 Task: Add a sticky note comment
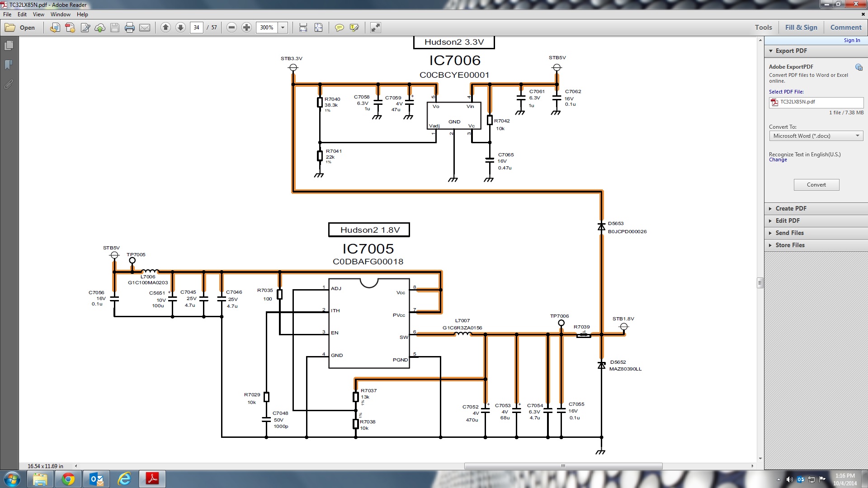339,28
